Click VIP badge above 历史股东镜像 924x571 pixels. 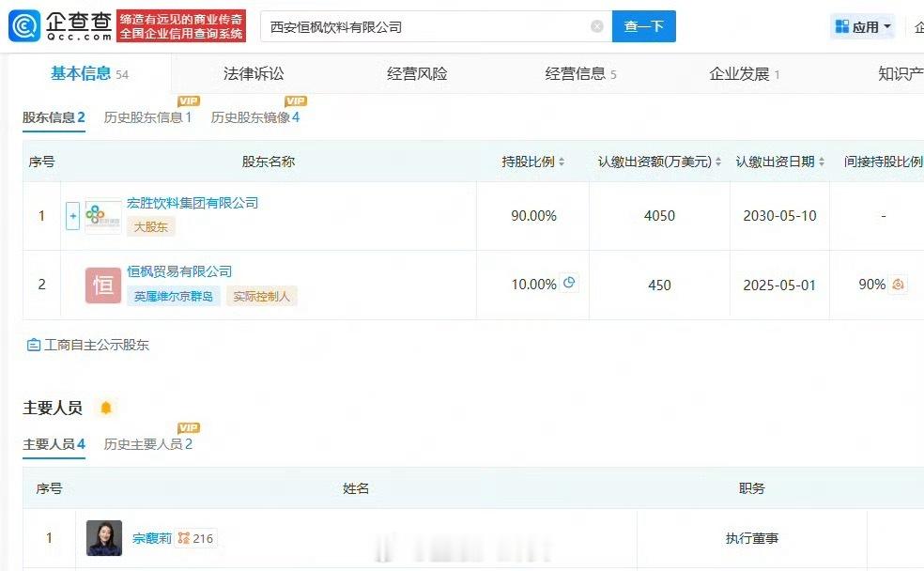(296, 101)
